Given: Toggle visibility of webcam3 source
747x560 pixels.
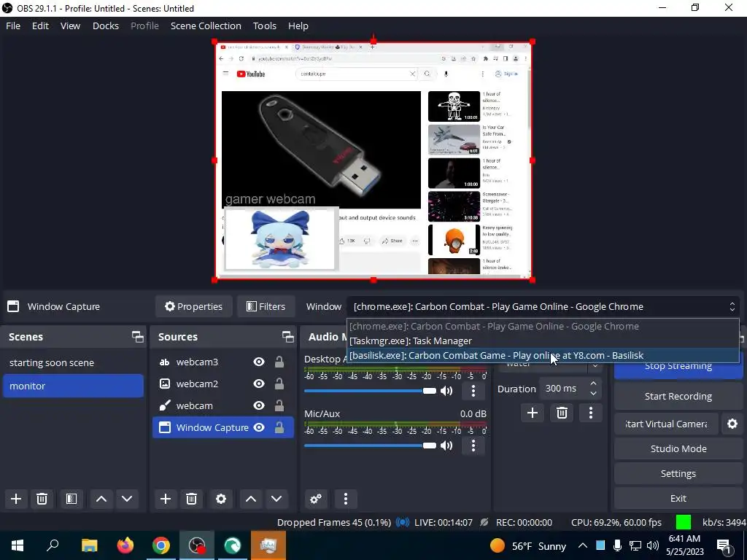Looking at the screenshot, I should (259, 362).
